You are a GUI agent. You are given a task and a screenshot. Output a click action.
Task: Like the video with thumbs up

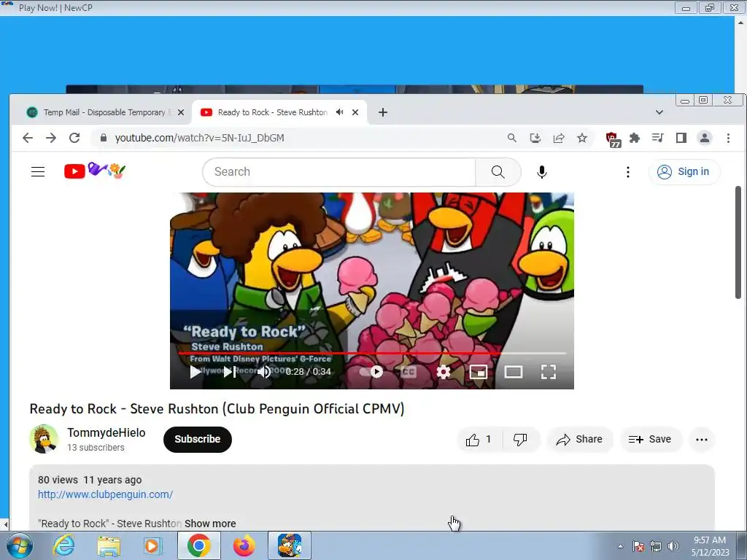point(479,440)
